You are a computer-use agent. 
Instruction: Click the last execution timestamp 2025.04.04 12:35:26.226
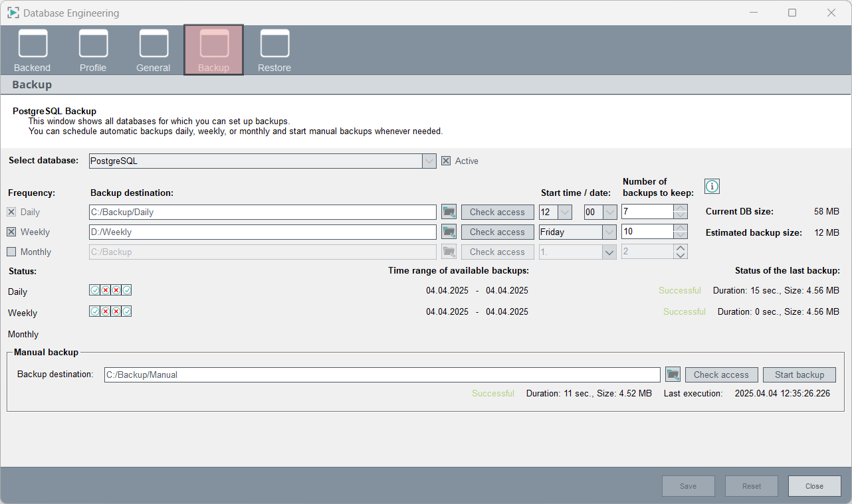783,394
